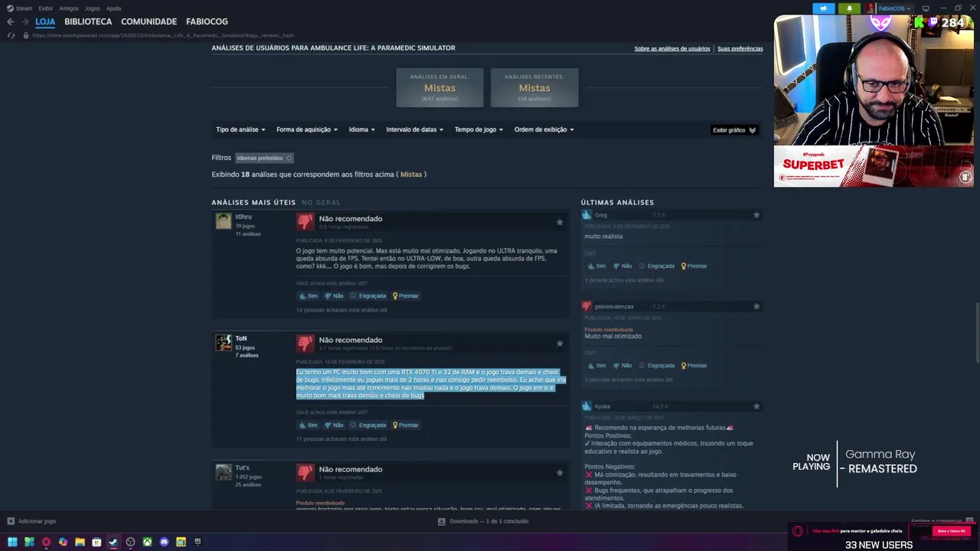The width and height of the screenshot is (980, 551).
Task: Open Tipo de análise filter dropdown
Action: [240, 129]
